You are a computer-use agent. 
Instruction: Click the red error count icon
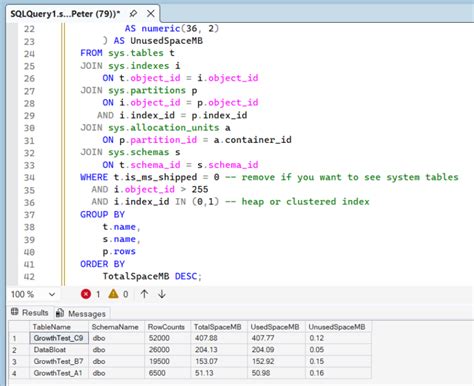pos(86,294)
